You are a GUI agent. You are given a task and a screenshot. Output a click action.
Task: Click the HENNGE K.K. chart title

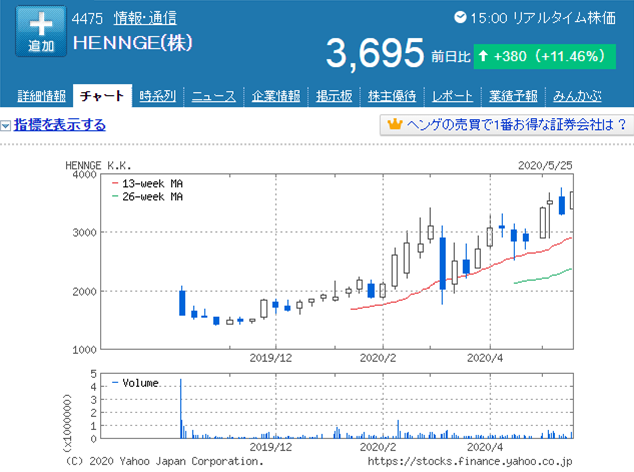coord(98,165)
